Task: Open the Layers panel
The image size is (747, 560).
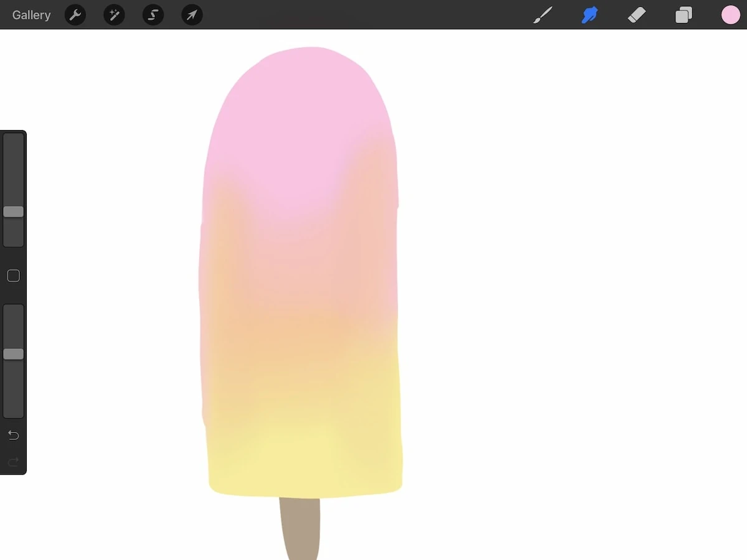Action: [684, 15]
